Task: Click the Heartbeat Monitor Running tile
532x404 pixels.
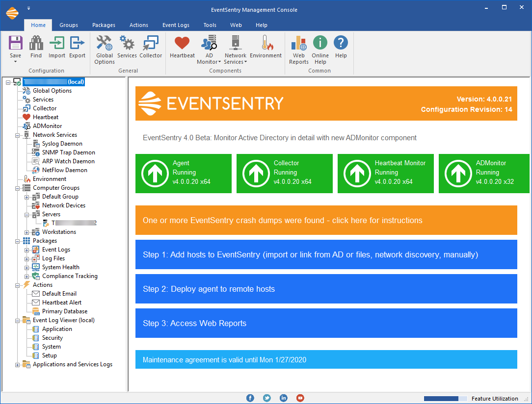Action: [386, 174]
